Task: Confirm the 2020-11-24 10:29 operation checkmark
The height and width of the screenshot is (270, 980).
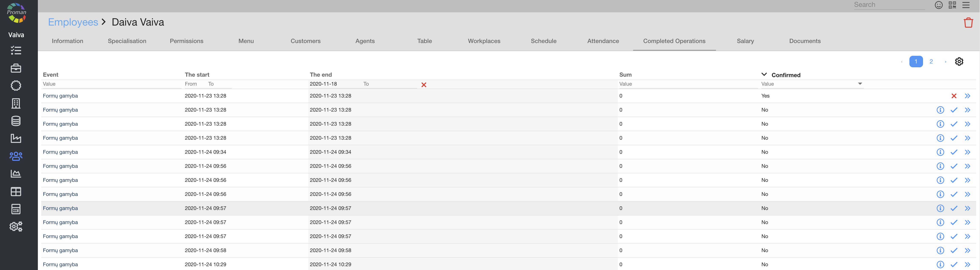Action: 954,265
